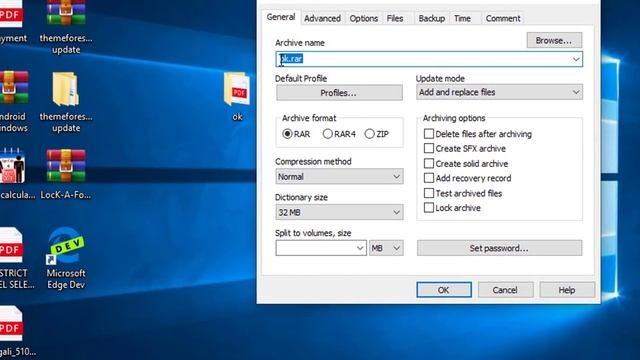The height and width of the screenshot is (360, 640).
Task: Click the Browse... button
Action: click(554, 40)
